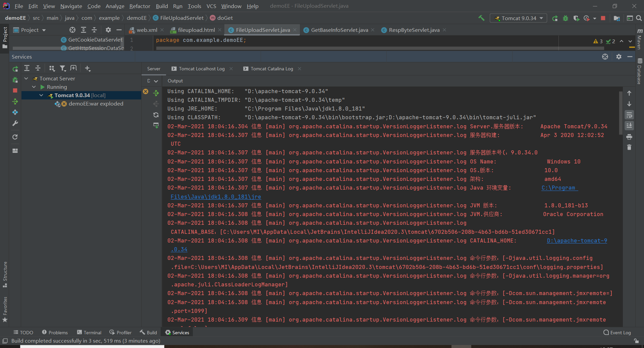Open the Navigate menu

(71, 6)
